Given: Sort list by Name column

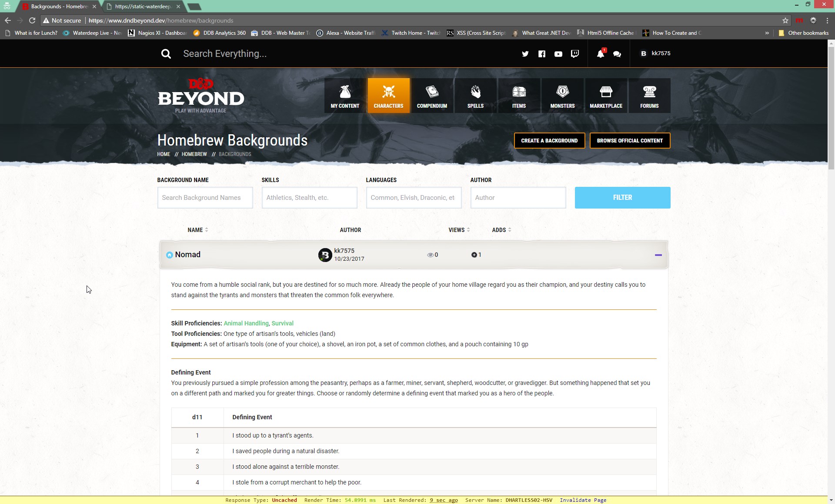Looking at the screenshot, I should pyautogui.click(x=198, y=230).
